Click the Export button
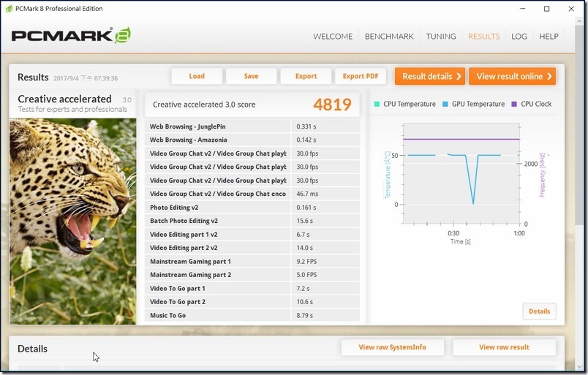 [306, 76]
